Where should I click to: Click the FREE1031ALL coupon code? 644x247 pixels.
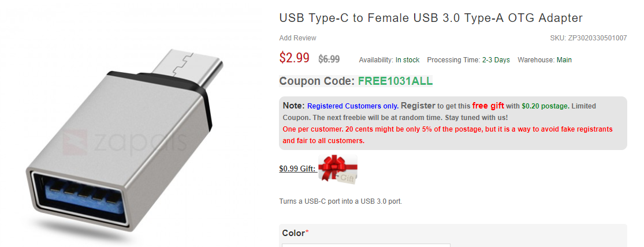[x=395, y=81]
